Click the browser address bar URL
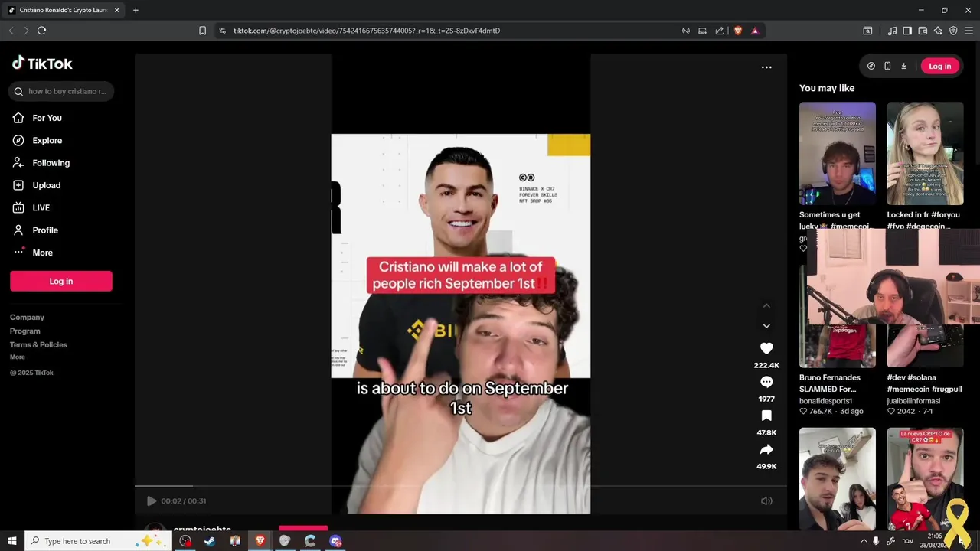 367,31
